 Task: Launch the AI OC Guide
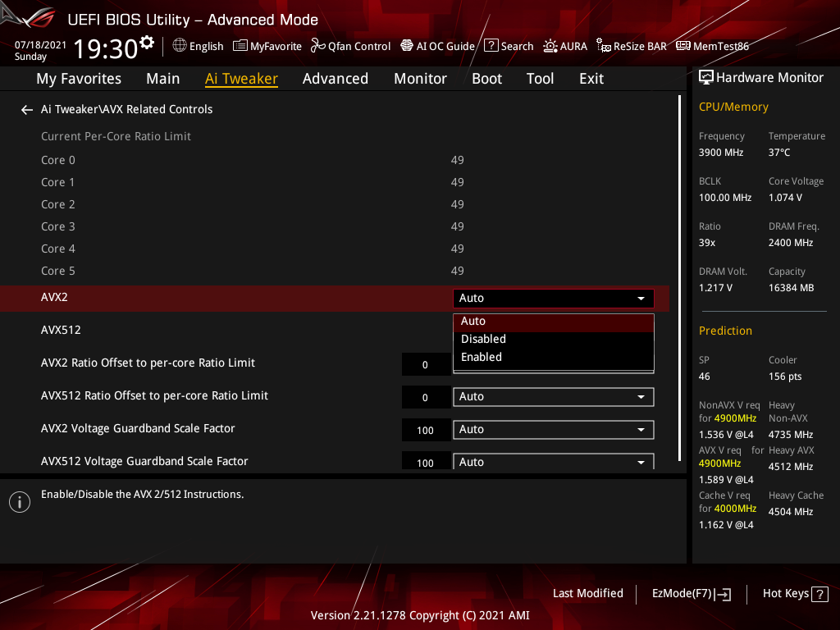(437, 46)
